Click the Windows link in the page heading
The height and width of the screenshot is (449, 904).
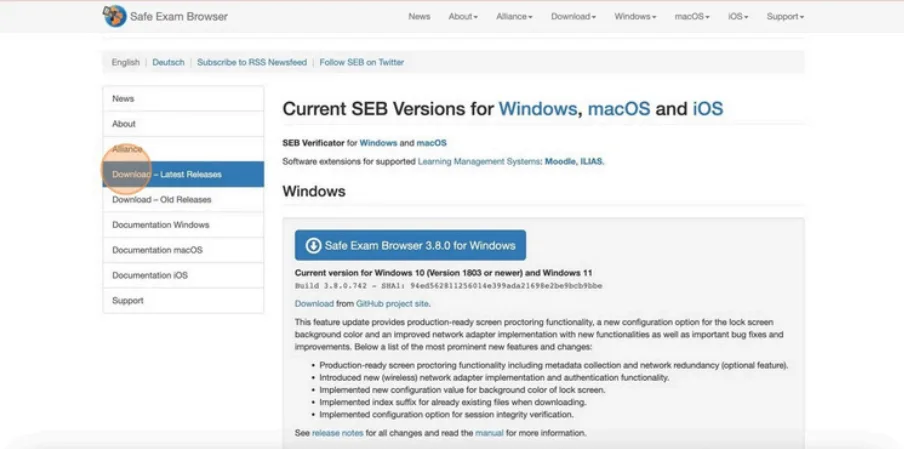coord(537,109)
